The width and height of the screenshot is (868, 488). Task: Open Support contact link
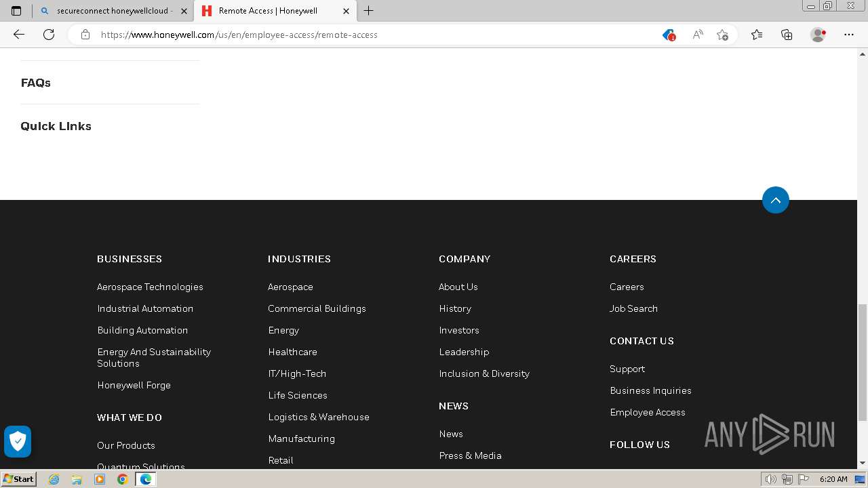[627, 369]
